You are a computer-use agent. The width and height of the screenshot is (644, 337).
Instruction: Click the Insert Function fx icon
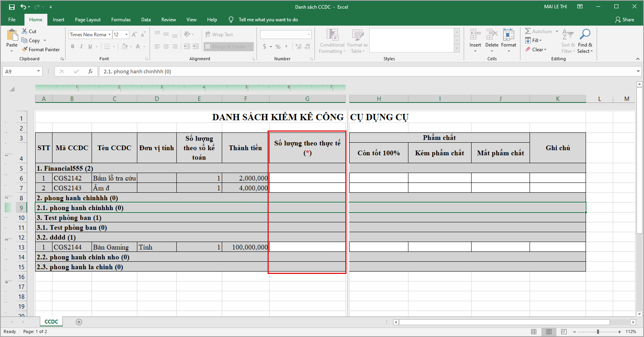coord(90,71)
